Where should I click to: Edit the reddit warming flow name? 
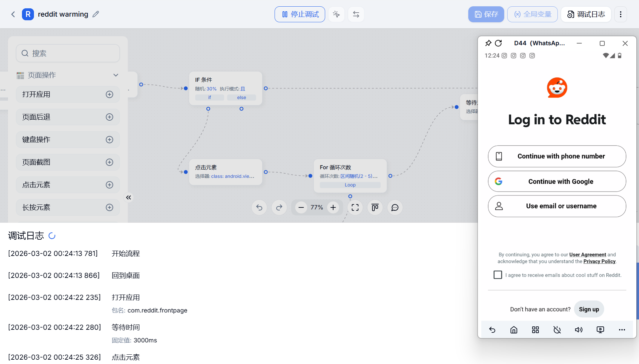(96, 14)
